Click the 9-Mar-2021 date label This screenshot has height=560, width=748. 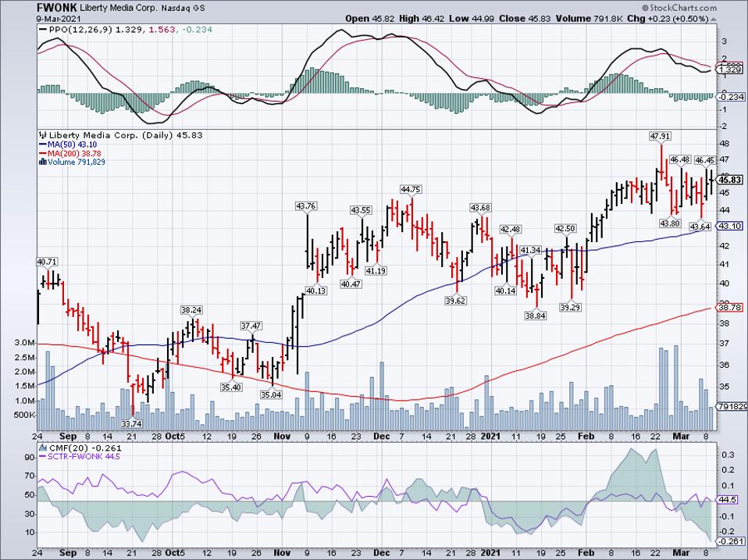[x=59, y=19]
